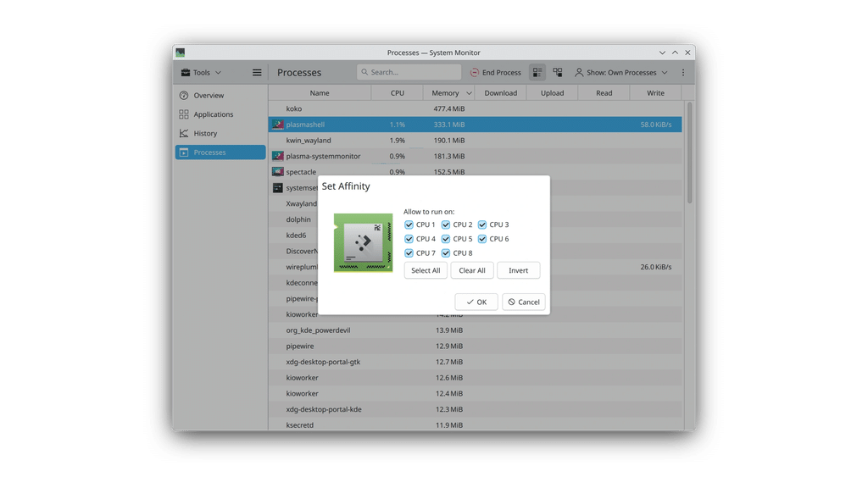Sort by Name column header
Viewport: 868px width, 488px height.
(x=320, y=93)
